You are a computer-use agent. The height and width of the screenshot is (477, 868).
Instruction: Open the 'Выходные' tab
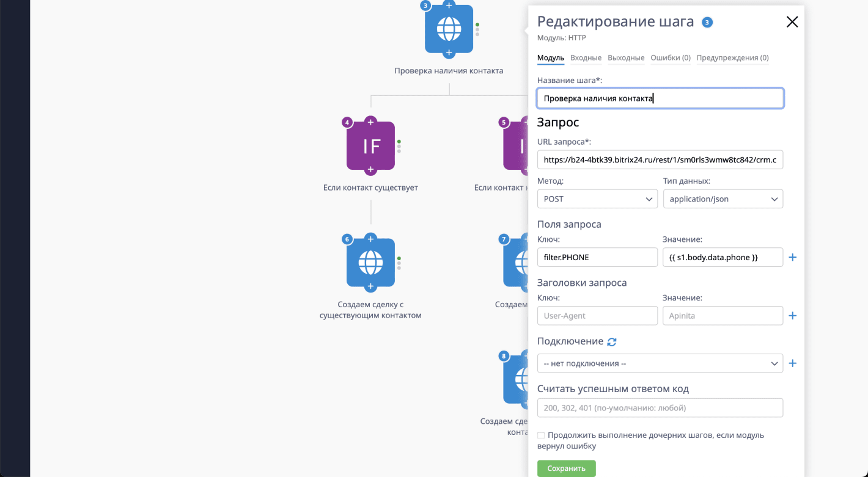626,58
